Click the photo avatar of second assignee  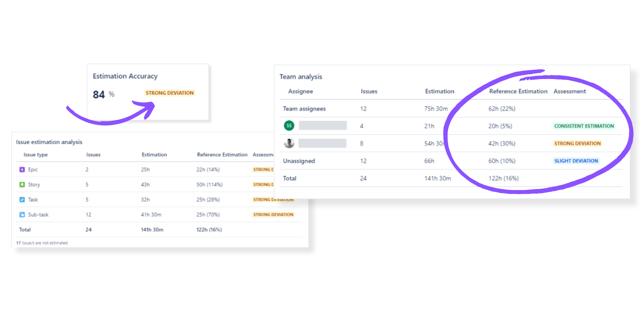pyautogui.click(x=289, y=143)
